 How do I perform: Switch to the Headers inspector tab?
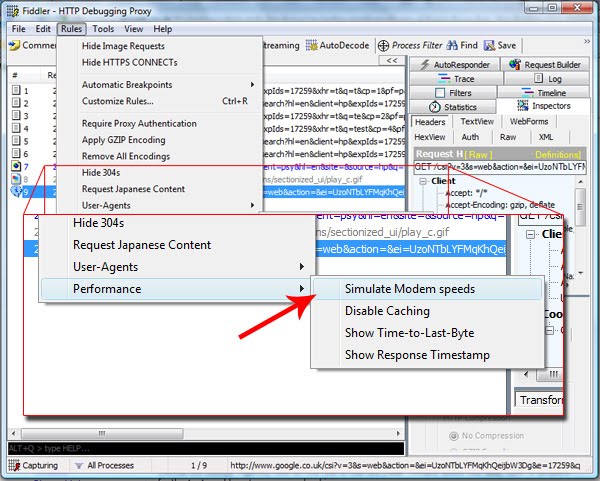point(430,122)
